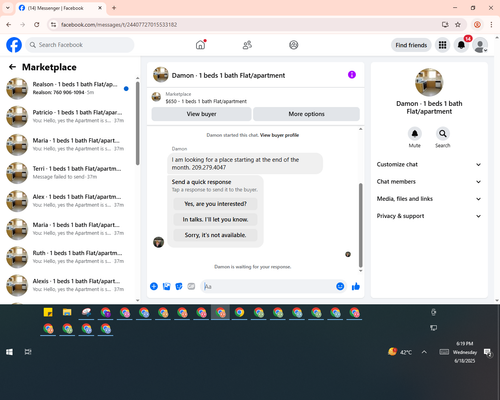Viewport: 500px width, 400px height.
Task: Open Chrome's three-dot menu
Action: tap(491, 25)
